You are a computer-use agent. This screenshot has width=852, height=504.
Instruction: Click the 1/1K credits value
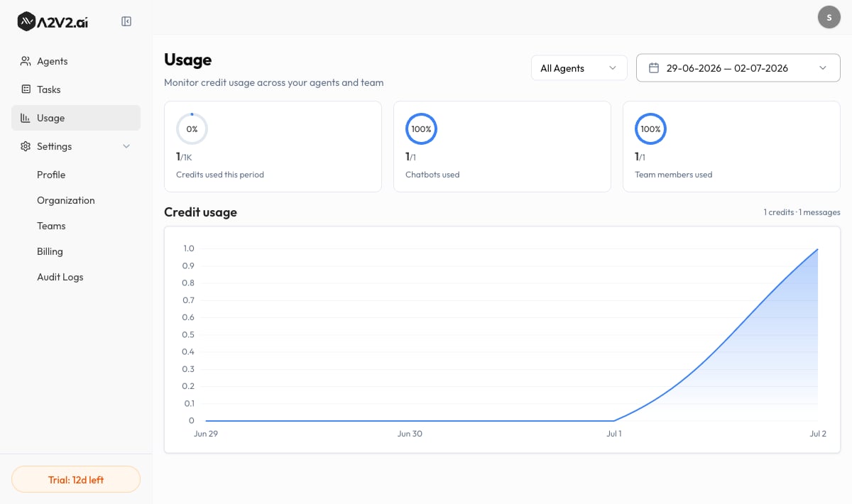click(x=184, y=157)
